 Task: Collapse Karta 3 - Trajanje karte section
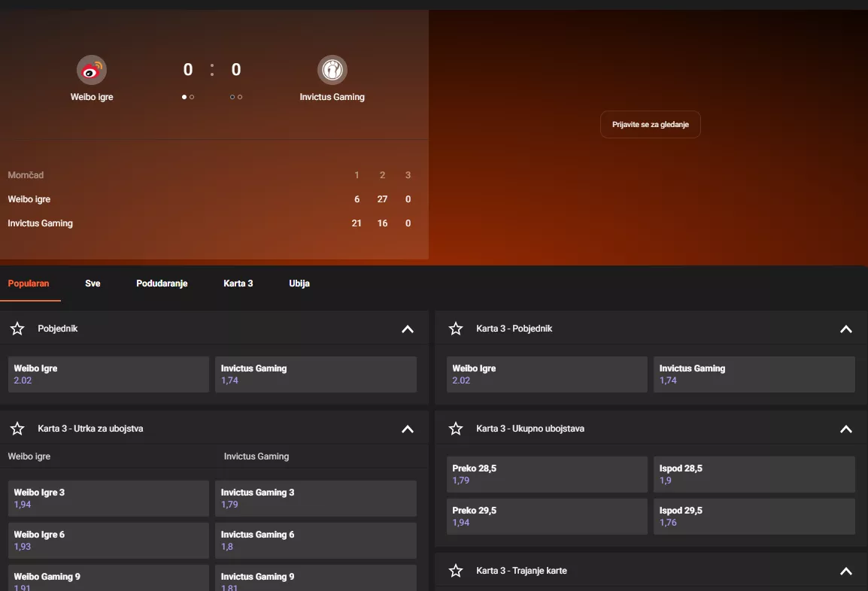tap(846, 571)
